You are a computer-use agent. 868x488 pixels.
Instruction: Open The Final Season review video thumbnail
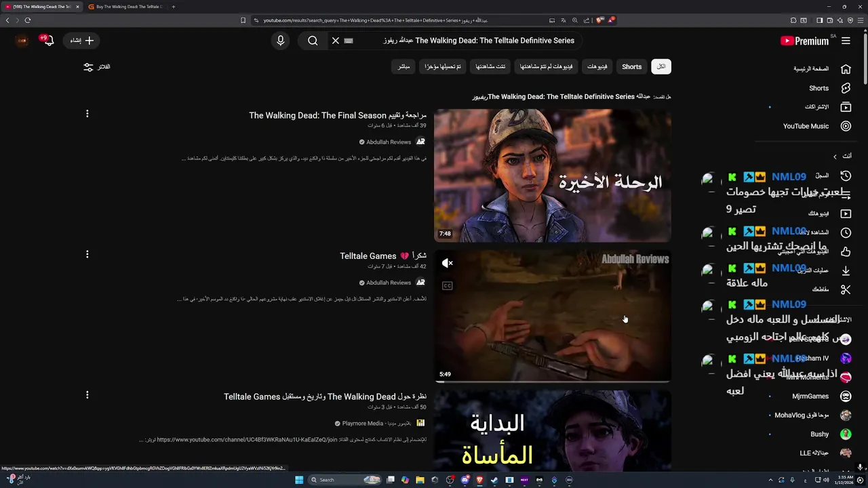click(553, 176)
